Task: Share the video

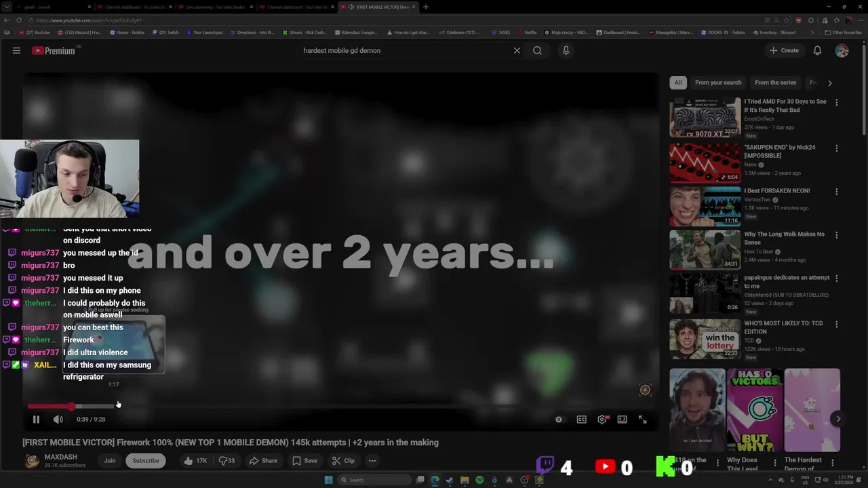Action: [262, 461]
